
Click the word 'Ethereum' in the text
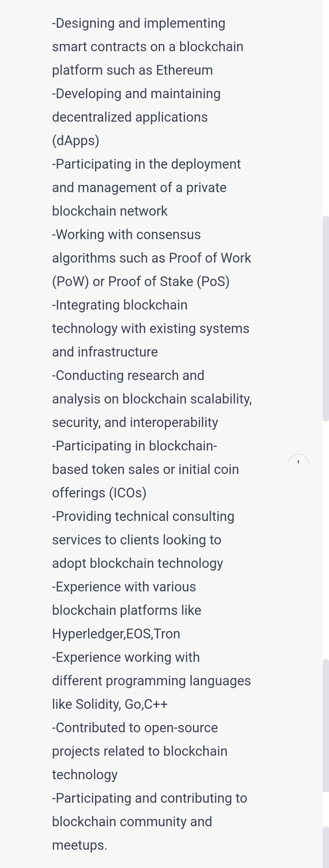[x=184, y=70]
